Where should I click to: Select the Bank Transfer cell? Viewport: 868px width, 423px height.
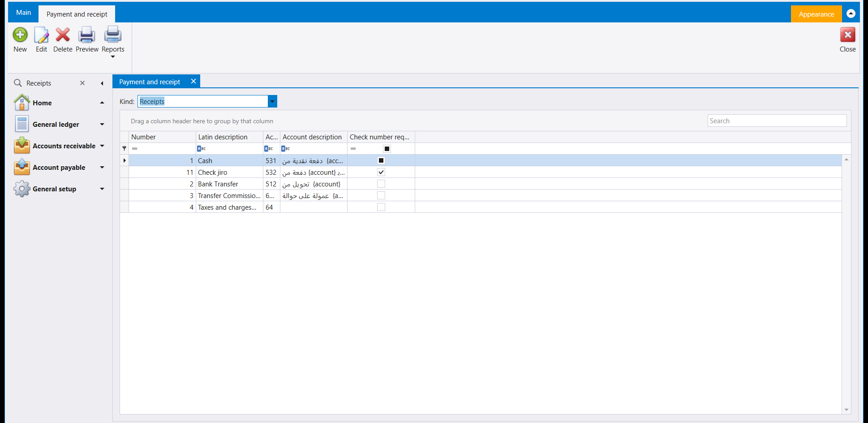[x=229, y=184]
